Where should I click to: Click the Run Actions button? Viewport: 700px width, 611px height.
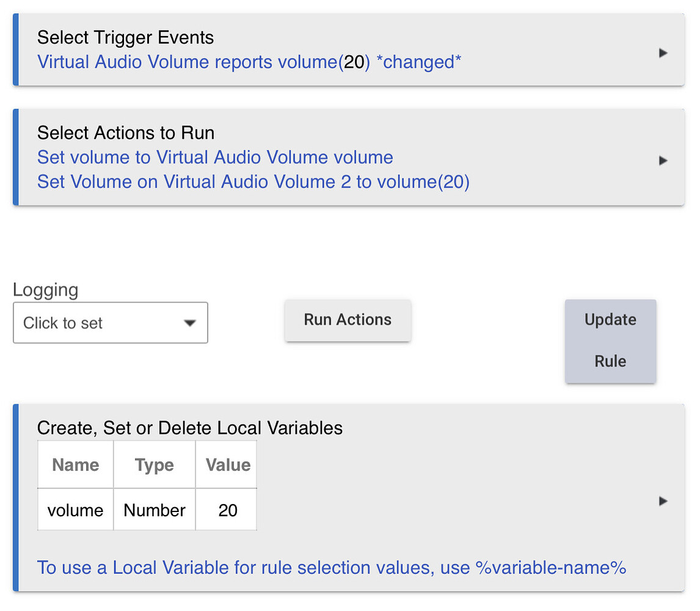pyautogui.click(x=348, y=320)
